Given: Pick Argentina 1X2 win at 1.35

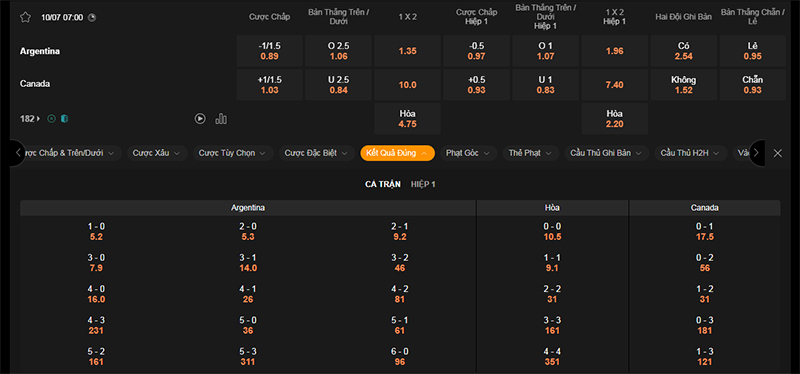Looking at the screenshot, I should point(407,51).
